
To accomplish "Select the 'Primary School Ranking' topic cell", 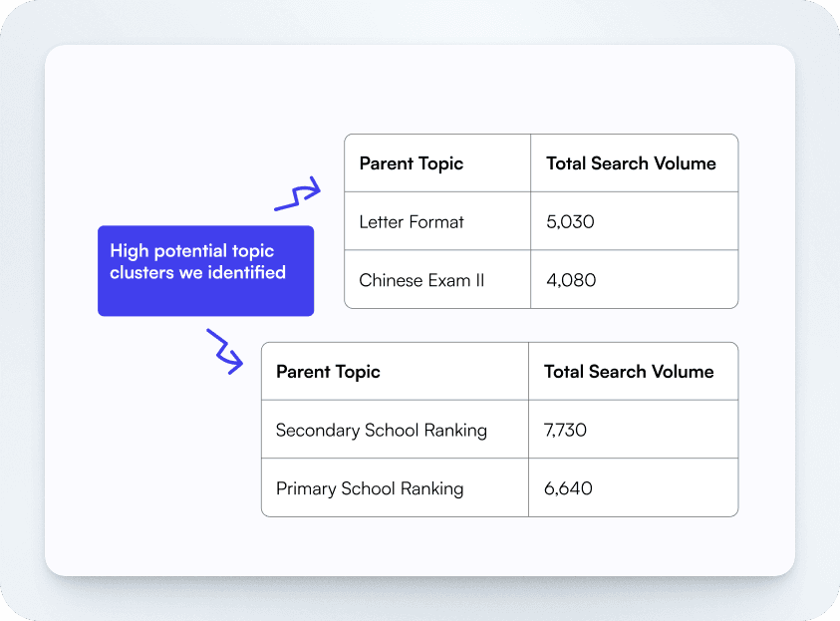I will pos(370,488).
